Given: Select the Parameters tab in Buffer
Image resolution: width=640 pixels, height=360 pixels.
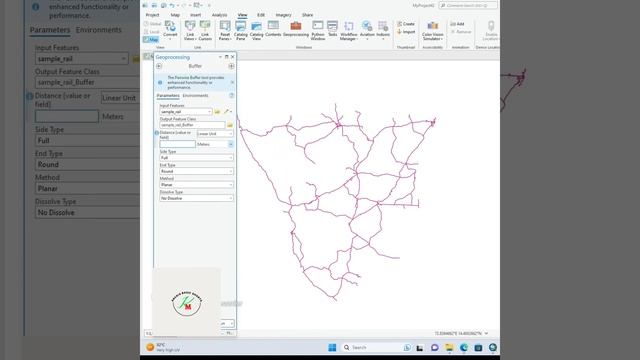Looking at the screenshot, I should (x=168, y=96).
